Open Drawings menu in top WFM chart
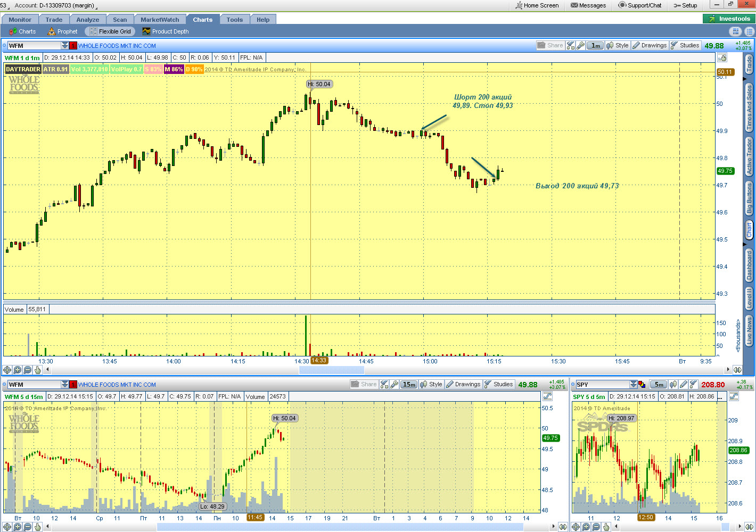 click(650, 46)
